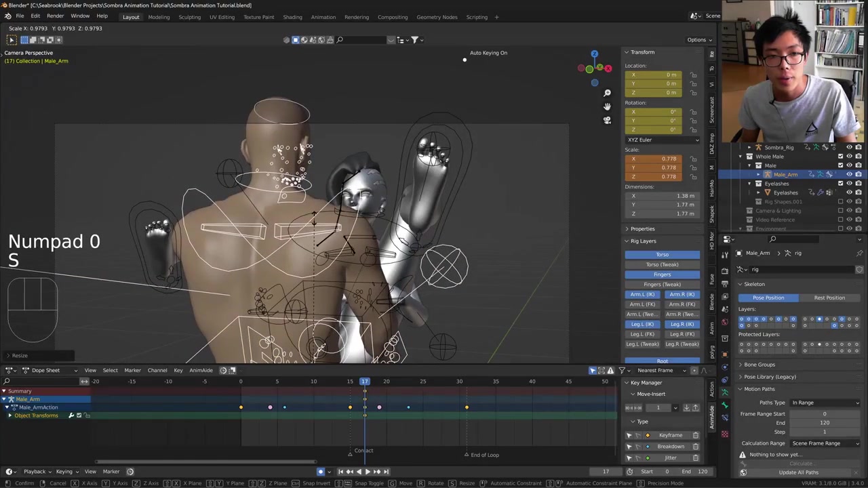This screenshot has height=488, width=868.
Task: Enable the Torso (Tweak) rig layer
Action: (x=662, y=264)
